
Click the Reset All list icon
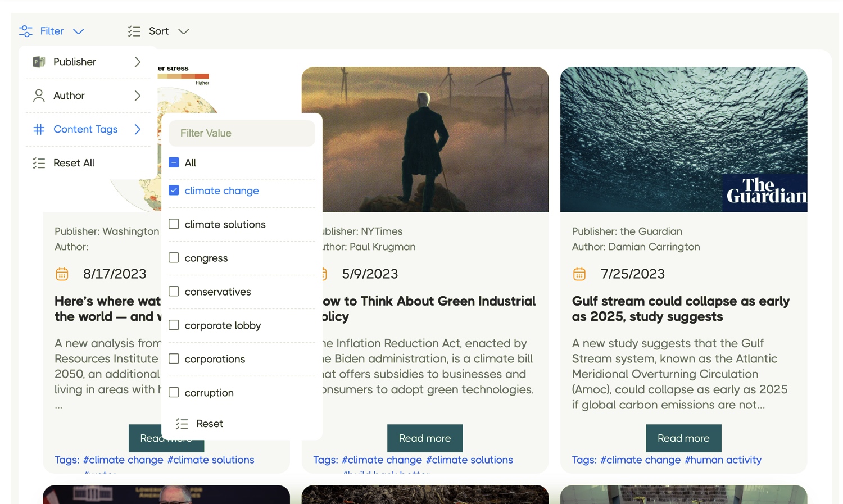coord(39,163)
